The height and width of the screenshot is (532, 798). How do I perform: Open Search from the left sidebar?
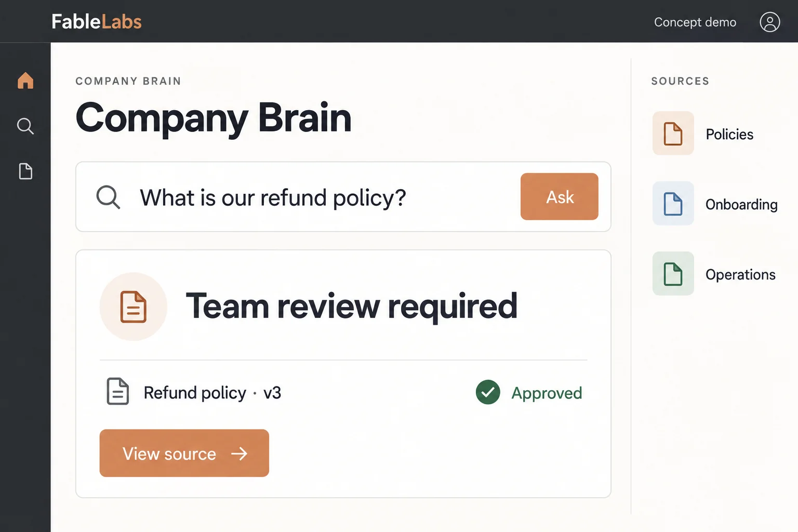[25, 126]
